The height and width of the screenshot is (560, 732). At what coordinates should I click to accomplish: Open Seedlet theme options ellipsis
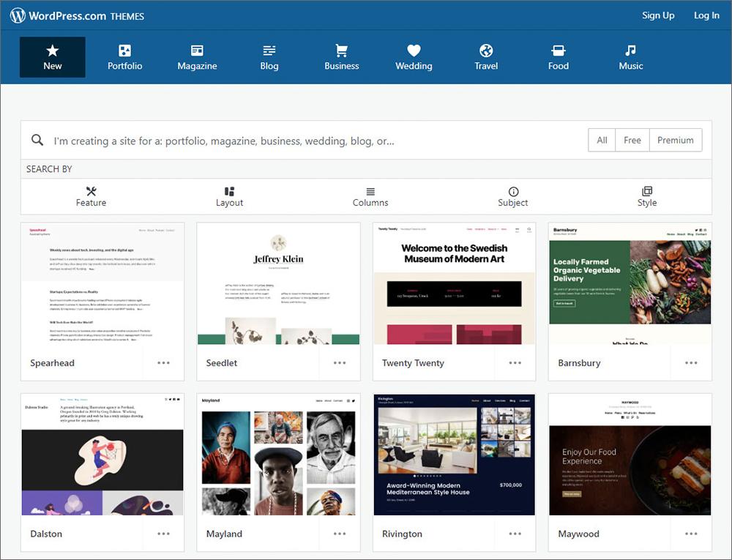[340, 362]
